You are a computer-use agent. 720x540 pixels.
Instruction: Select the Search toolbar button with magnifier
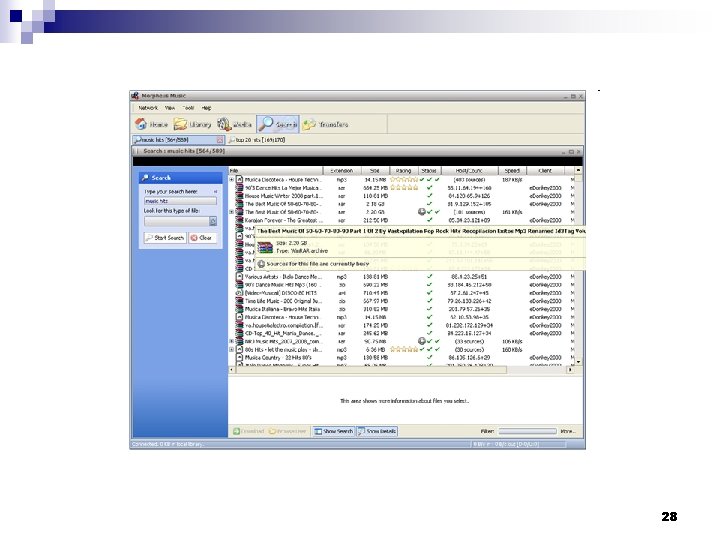pos(278,124)
